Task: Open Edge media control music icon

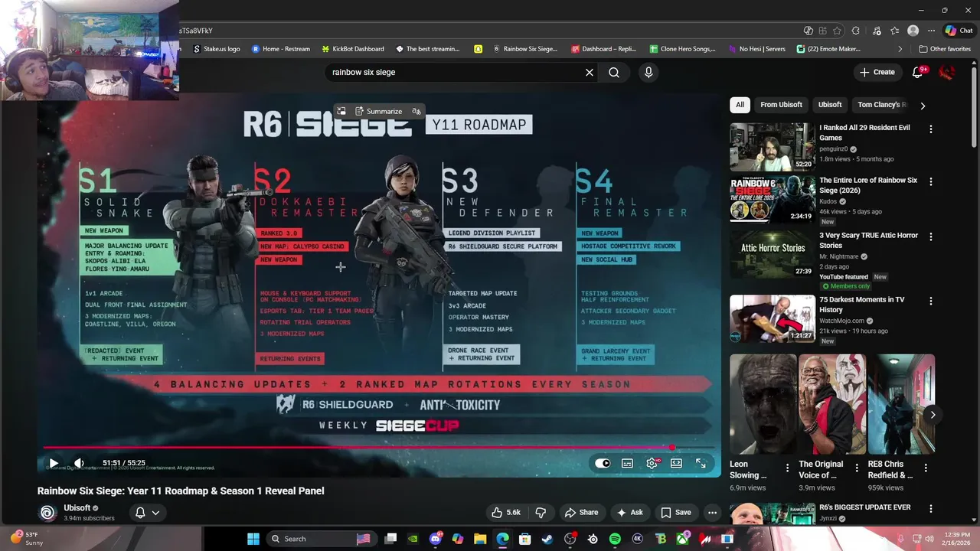Action: click(876, 31)
